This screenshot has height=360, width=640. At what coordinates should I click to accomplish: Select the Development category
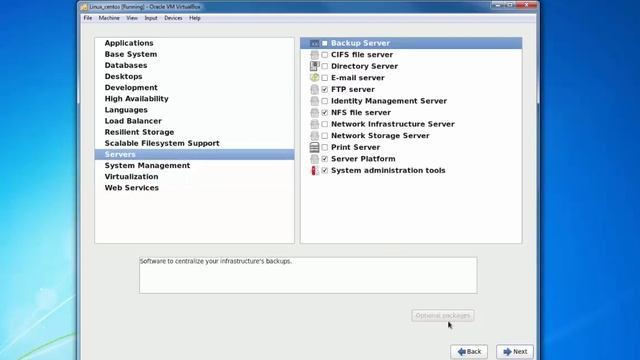(x=194, y=88)
